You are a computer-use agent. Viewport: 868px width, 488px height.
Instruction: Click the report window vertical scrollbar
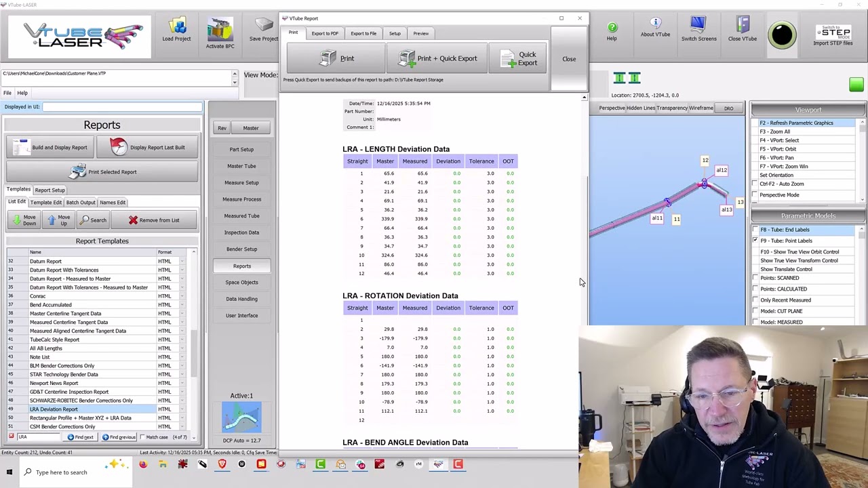584,271
